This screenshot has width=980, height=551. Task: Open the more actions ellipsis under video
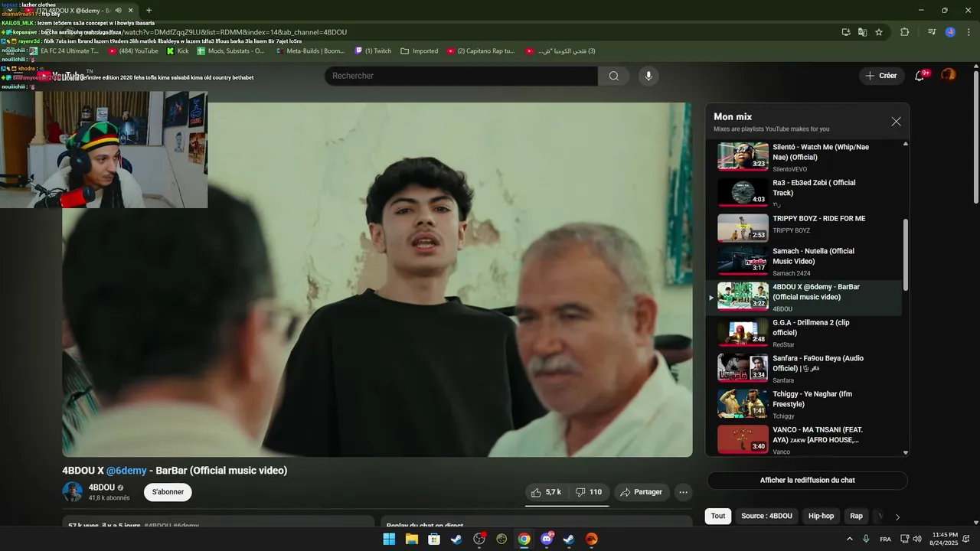pyautogui.click(x=684, y=492)
